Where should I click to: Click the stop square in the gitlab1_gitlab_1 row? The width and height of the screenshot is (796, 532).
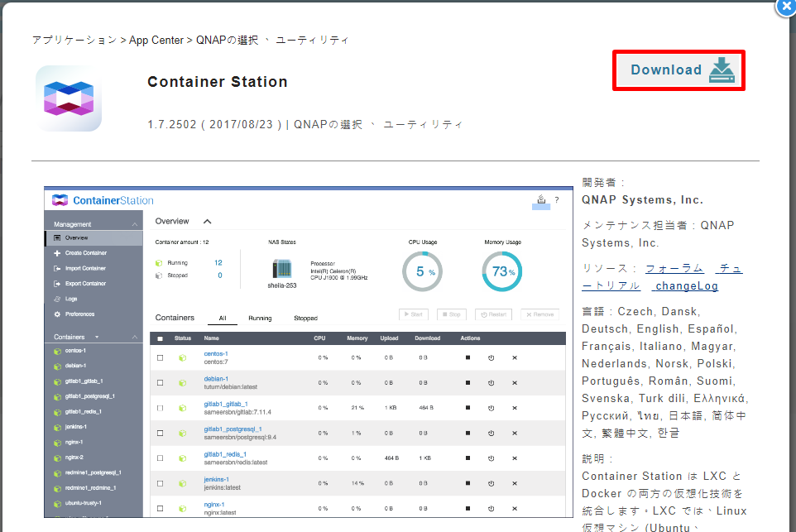click(x=468, y=408)
